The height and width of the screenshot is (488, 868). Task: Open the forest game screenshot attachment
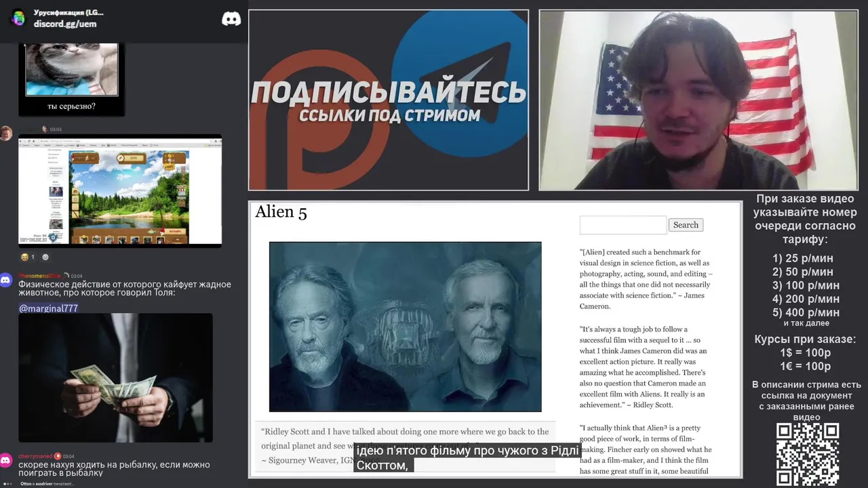point(120,191)
